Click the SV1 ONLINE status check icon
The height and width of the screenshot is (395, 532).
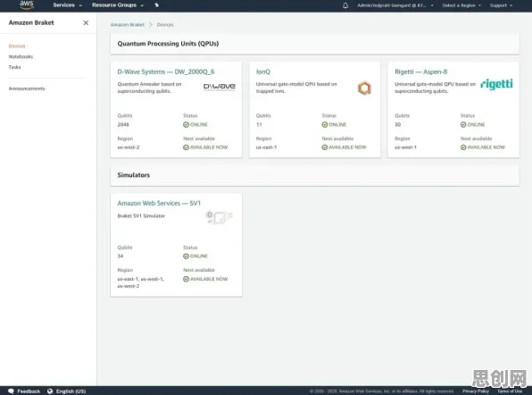(x=186, y=256)
